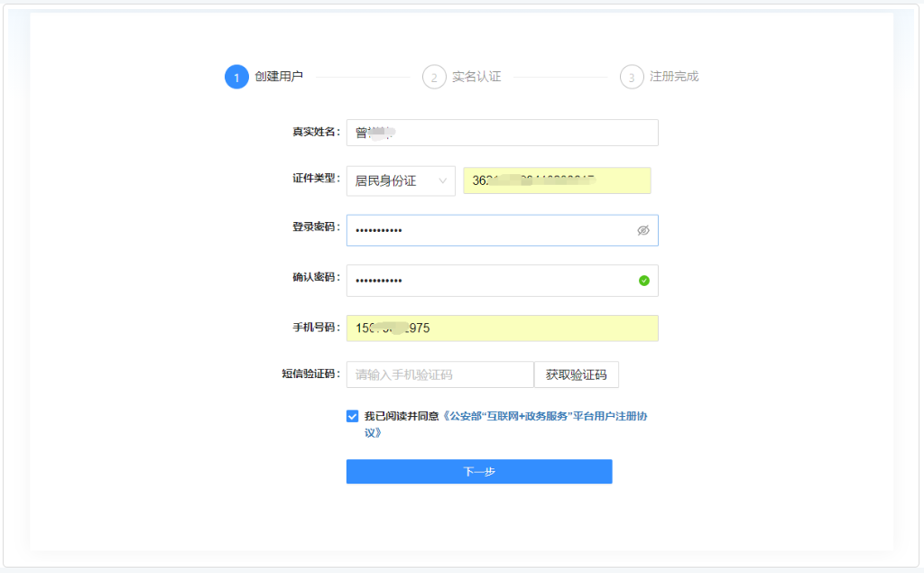Click the blue 下一步 button
The height and width of the screenshot is (573, 924).
[479, 471]
